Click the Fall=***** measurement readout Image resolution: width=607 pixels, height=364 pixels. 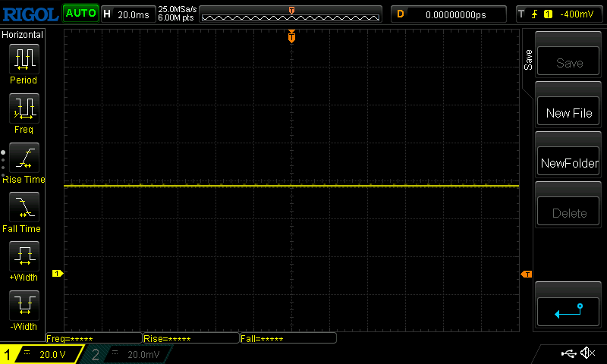click(288, 338)
